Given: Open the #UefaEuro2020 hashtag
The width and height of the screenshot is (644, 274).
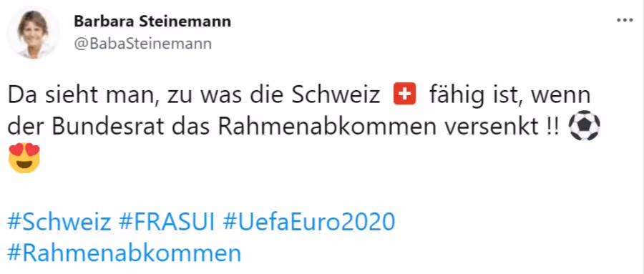Looking at the screenshot, I should (x=309, y=223).
